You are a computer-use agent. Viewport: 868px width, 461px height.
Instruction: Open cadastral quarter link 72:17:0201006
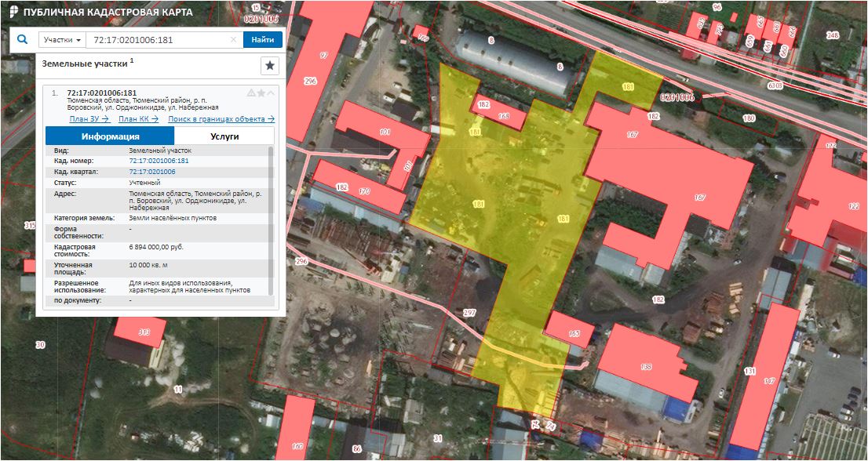pos(151,171)
